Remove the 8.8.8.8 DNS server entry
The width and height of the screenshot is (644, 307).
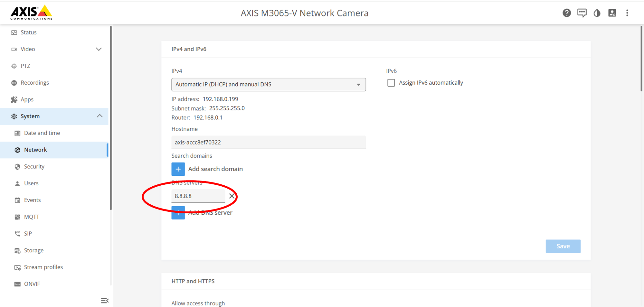(232, 196)
